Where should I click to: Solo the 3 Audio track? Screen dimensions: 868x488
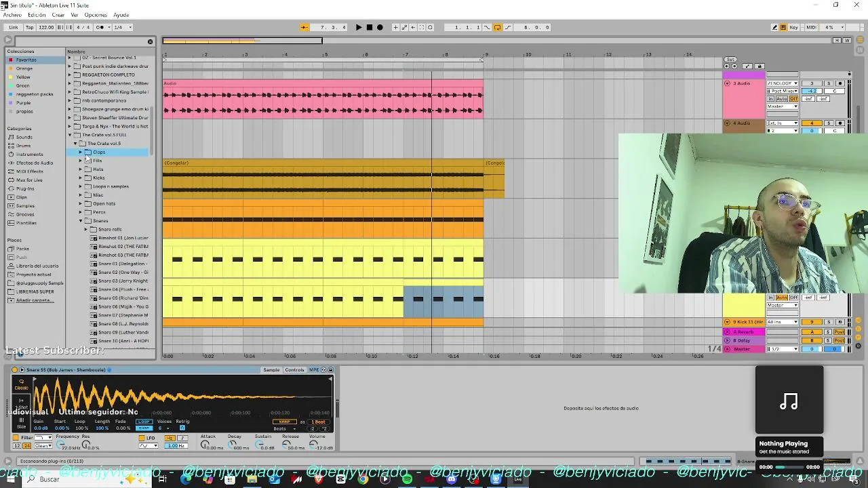(x=829, y=83)
